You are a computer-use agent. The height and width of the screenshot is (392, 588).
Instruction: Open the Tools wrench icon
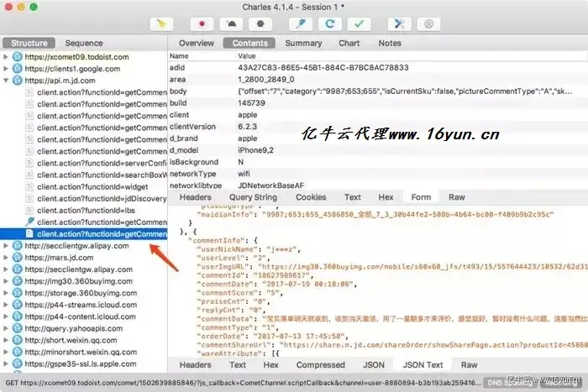(x=400, y=24)
